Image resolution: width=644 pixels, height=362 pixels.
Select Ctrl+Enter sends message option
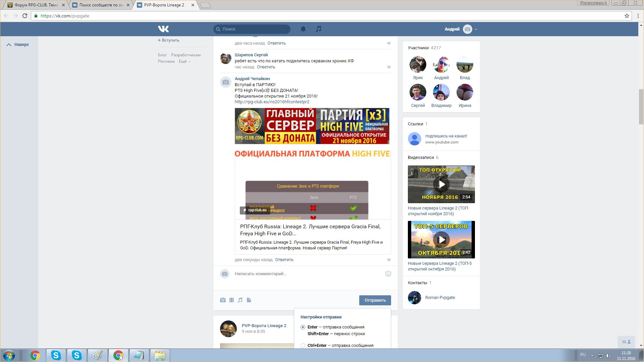(x=303, y=345)
